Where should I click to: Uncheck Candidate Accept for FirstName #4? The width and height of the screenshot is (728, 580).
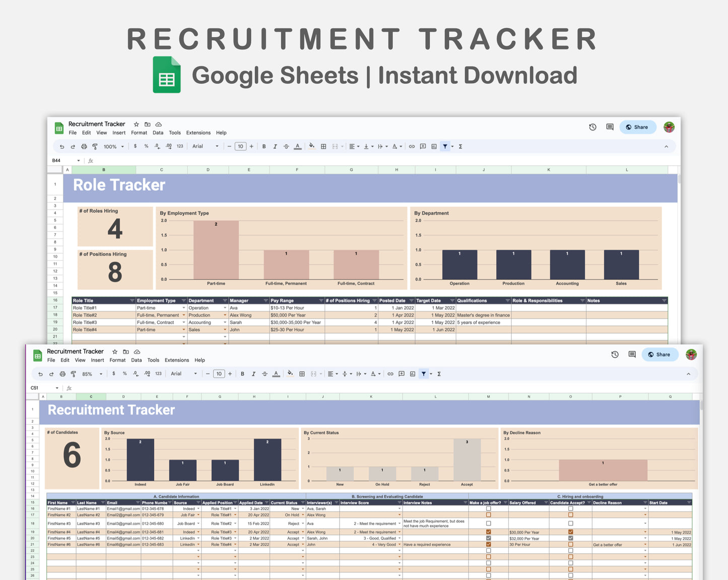(x=571, y=532)
